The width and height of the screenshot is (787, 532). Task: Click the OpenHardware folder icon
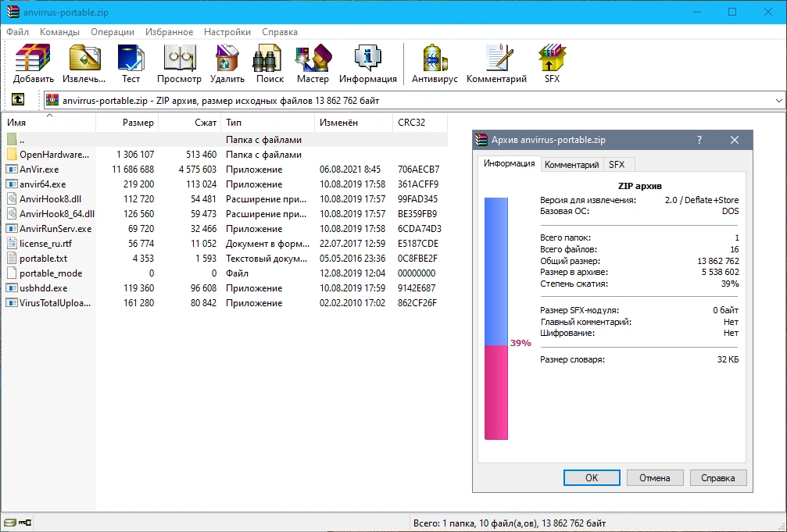pyautogui.click(x=12, y=155)
